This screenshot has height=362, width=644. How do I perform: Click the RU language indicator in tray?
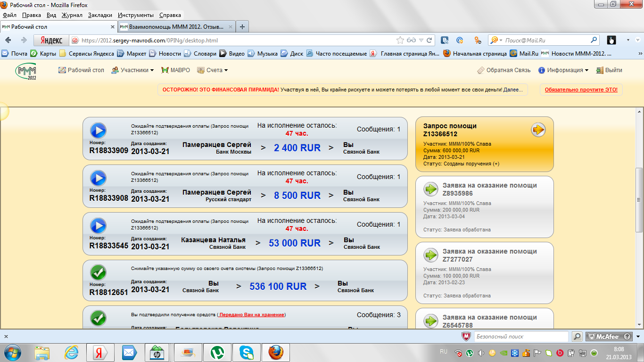(443, 352)
